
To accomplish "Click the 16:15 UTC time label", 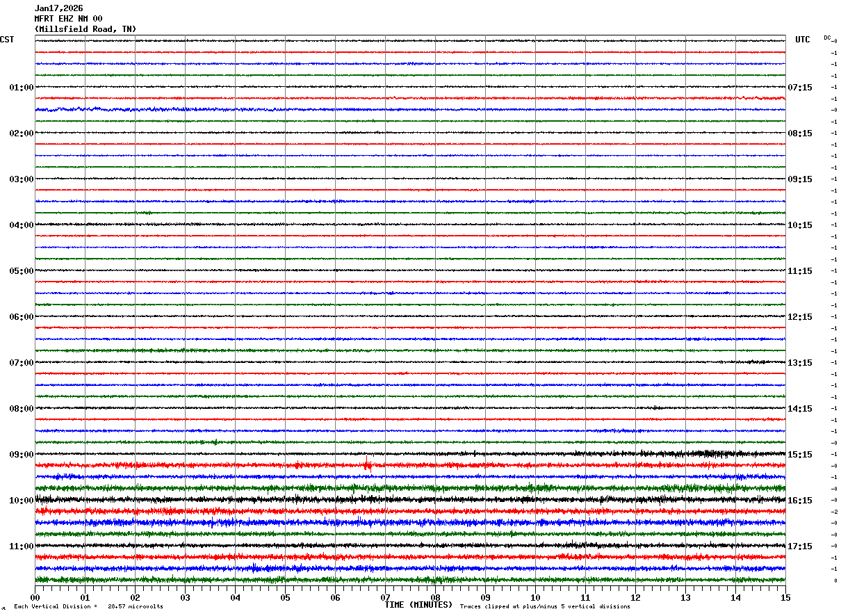I will coord(800,501).
